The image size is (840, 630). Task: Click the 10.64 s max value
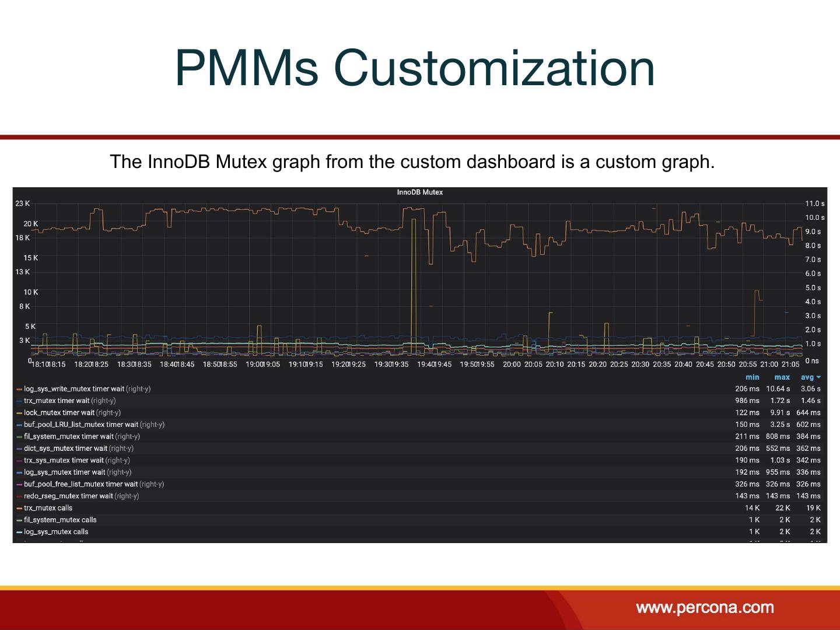(778, 389)
